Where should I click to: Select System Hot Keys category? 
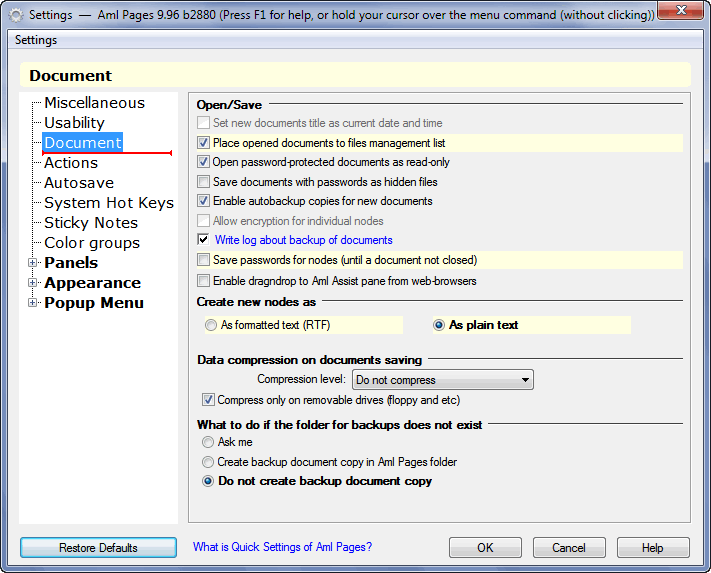click(109, 203)
